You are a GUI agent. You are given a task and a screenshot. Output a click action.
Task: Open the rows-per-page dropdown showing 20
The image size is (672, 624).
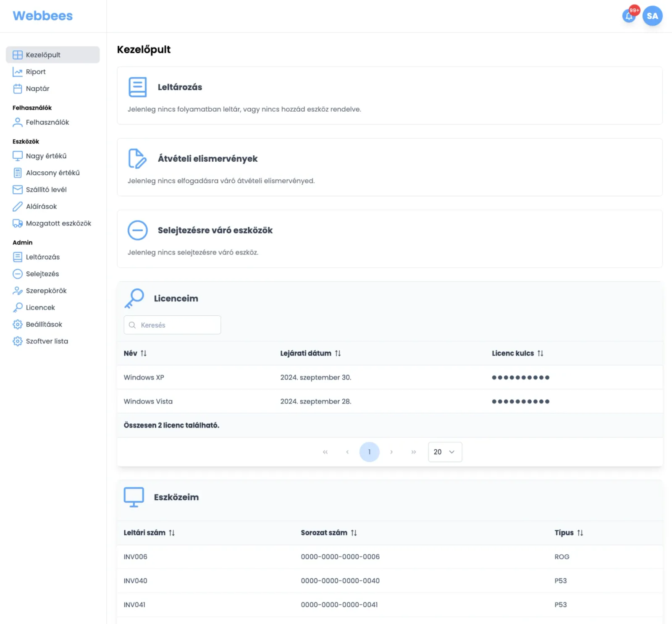point(445,452)
